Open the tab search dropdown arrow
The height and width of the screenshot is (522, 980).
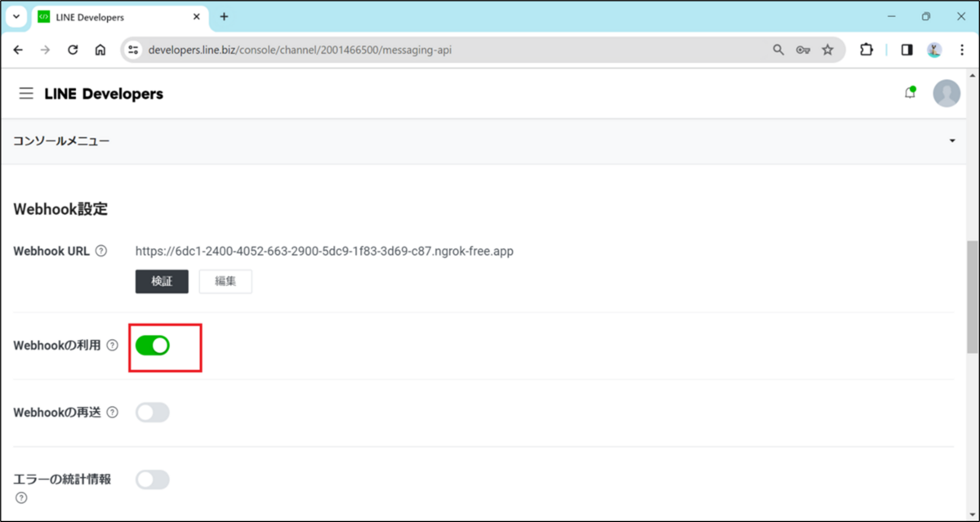pos(16,16)
